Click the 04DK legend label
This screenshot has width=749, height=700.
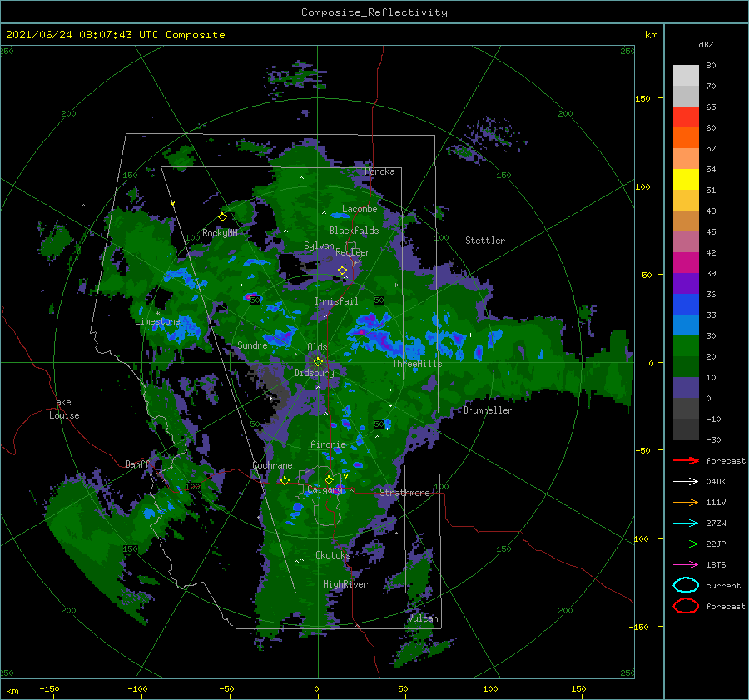(x=716, y=482)
